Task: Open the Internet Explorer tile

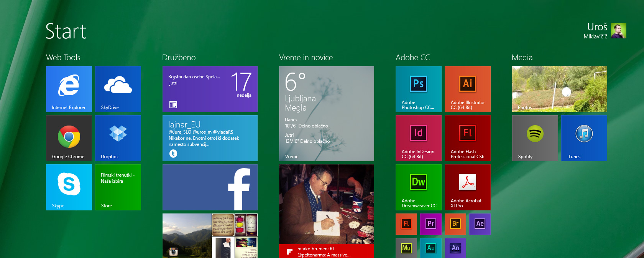Action: [69, 89]
